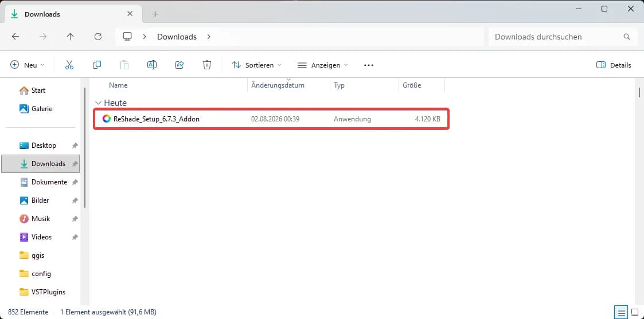Expand the chevron after Downloads in address bar
Image resolution: width=644 pixels, height=319 pixels.
click(209, 37)
